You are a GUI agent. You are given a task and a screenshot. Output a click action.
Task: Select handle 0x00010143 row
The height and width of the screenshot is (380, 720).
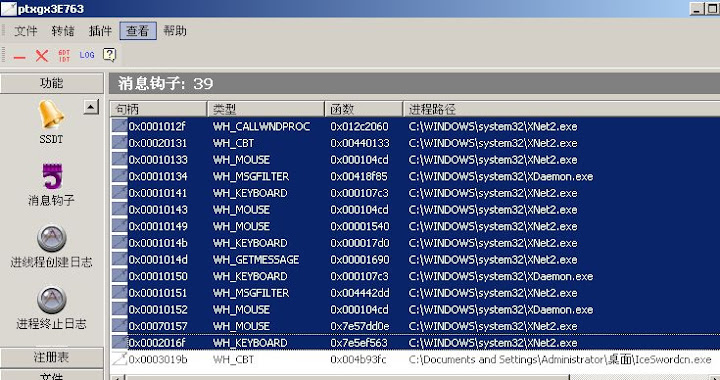pos(415,210)
